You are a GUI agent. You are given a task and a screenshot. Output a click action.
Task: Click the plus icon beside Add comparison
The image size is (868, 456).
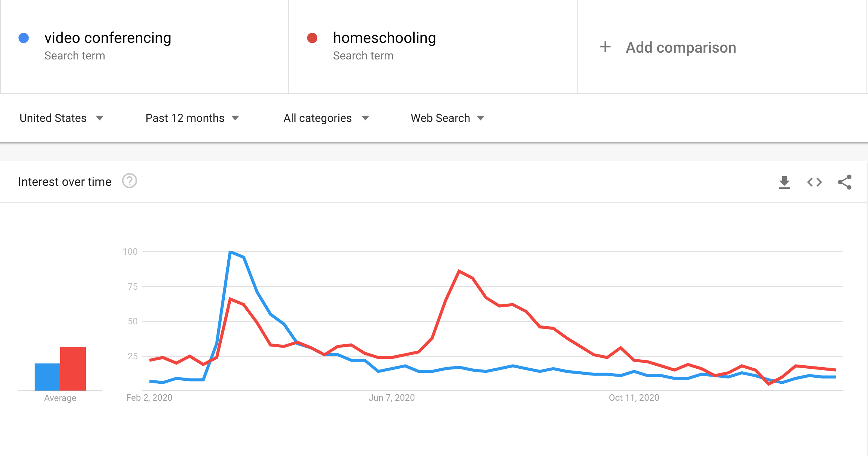point(605,47)
